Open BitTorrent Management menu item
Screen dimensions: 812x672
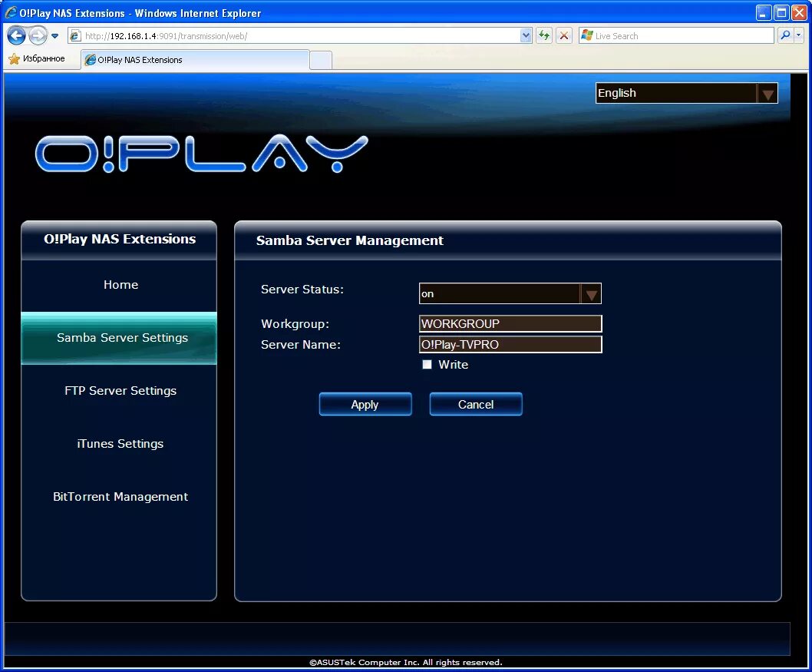click(120, 497)
